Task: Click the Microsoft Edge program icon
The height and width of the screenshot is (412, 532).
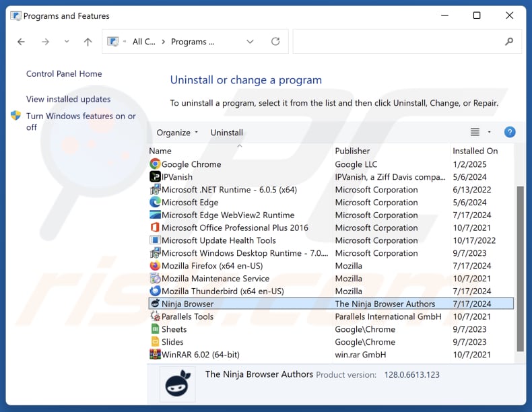Action: tap(155, 202)
